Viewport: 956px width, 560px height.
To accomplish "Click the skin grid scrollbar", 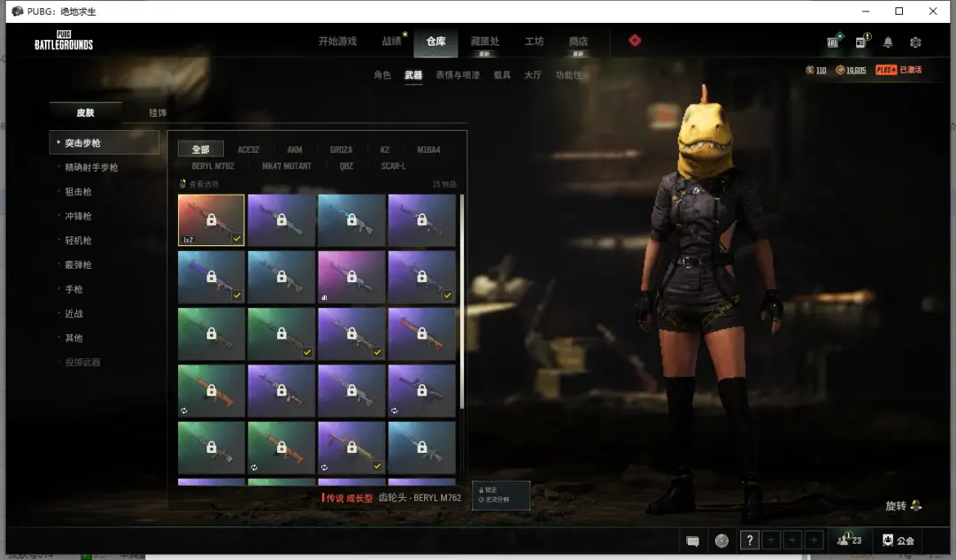I will 462,302.
